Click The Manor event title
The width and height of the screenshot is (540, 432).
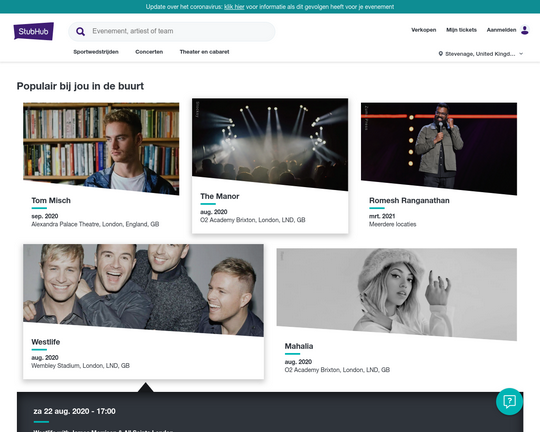[220, 196]
